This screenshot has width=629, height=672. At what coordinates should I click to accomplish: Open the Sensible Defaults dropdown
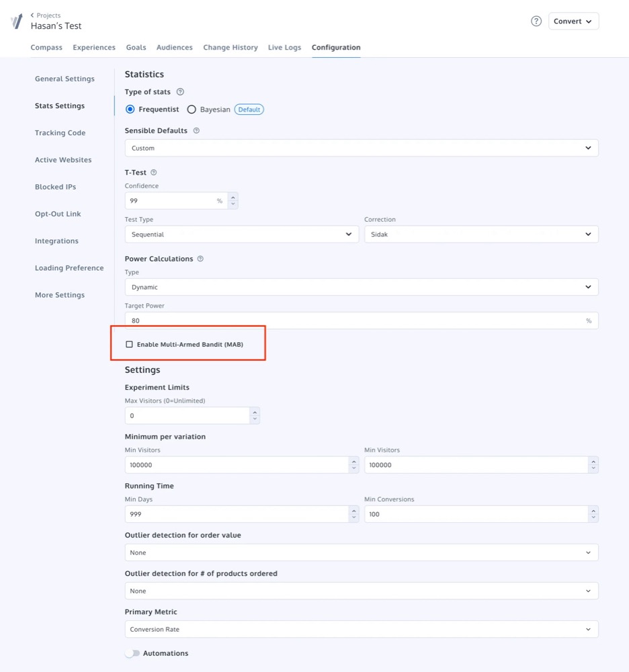point(362,148)
